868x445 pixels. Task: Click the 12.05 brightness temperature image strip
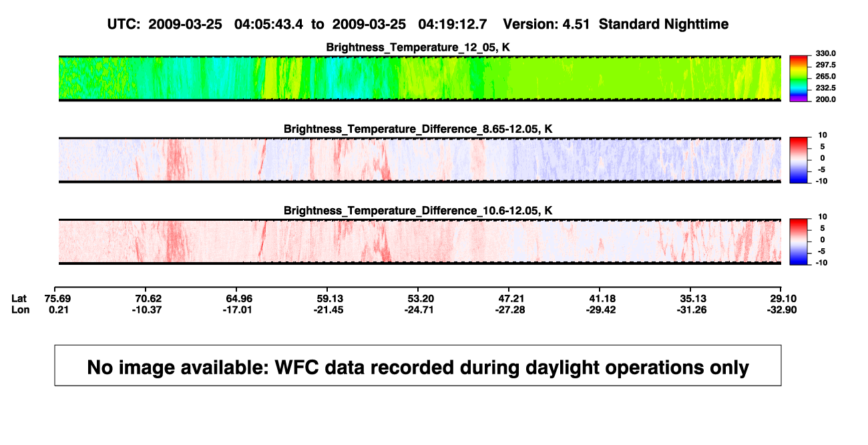point(420,78)
